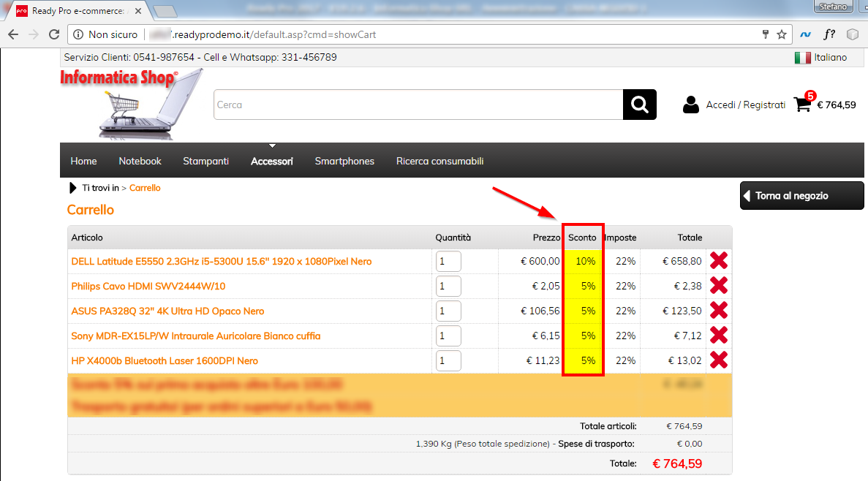Click the user account silhouette icon
The image size is (868, 481).
click(x=691, y=105)
